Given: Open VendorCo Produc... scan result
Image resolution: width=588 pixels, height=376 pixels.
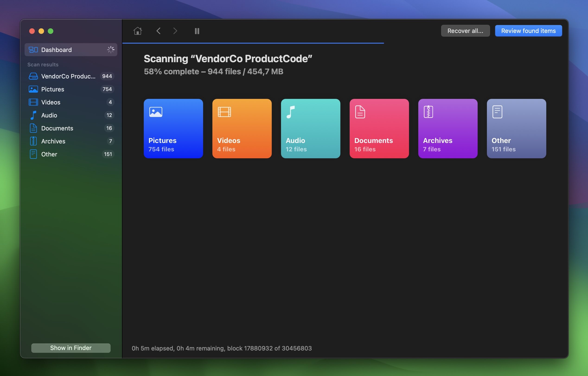Looking at the screenshot, I should 71,76.
